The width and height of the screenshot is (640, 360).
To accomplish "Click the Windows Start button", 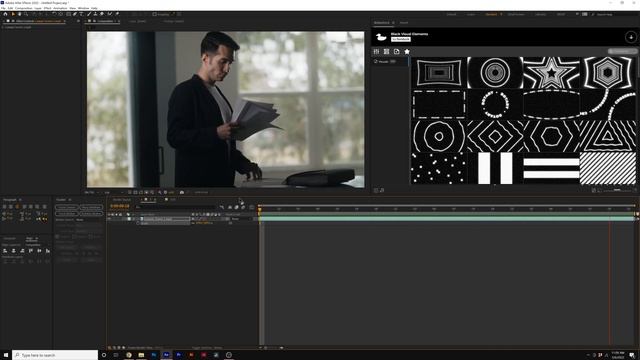I will 6,355.
